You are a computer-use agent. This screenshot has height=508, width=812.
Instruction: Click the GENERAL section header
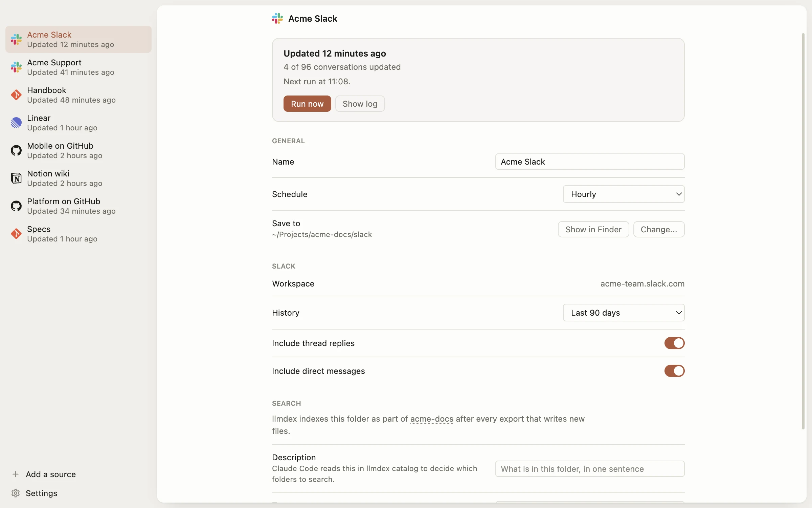click(x=288, y=141)
